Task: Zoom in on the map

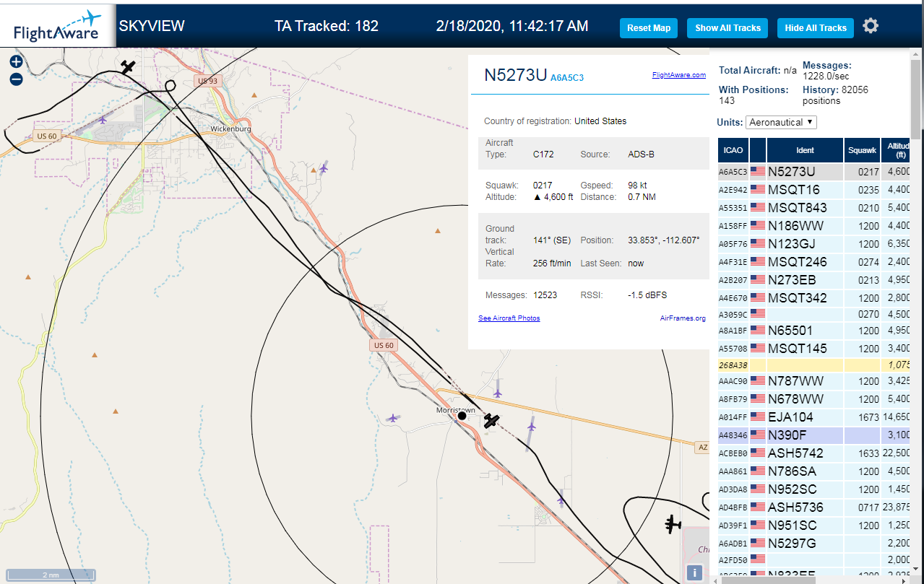Action: point(16,62)
